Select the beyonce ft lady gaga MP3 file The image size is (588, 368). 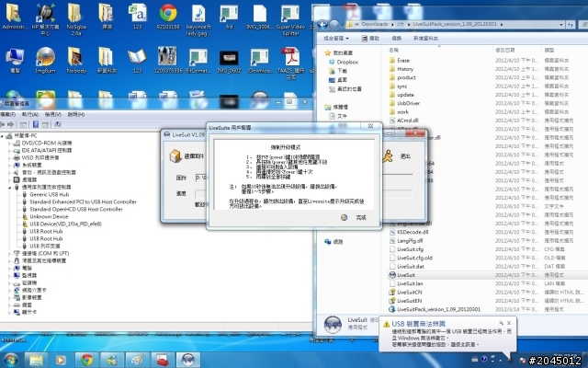coord(198,19)
